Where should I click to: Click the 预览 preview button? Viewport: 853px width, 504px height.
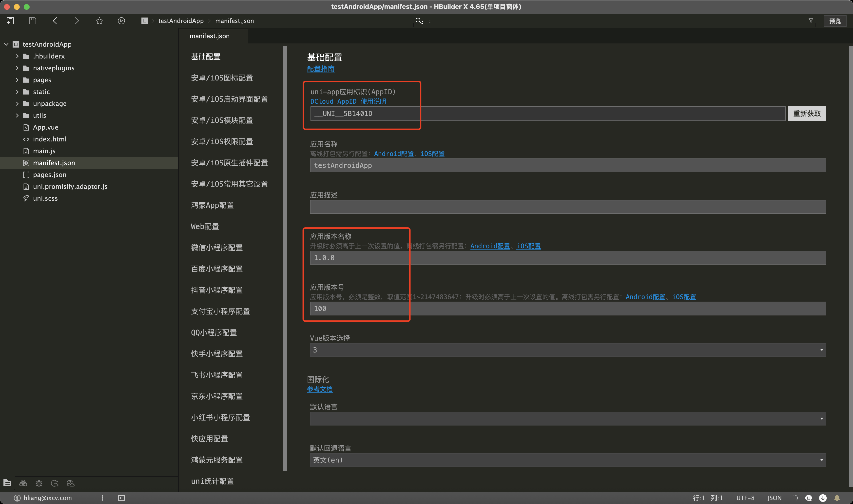pyautogui.click(x=835, y=21)
